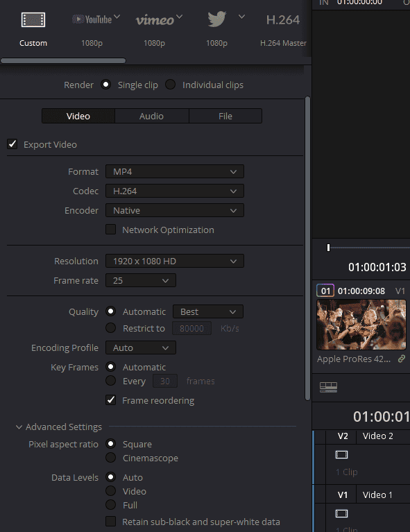410x532 pixels.
Task: Open Twitter preset options chevron
Action: pyautogui.click(x=241, y=16)
